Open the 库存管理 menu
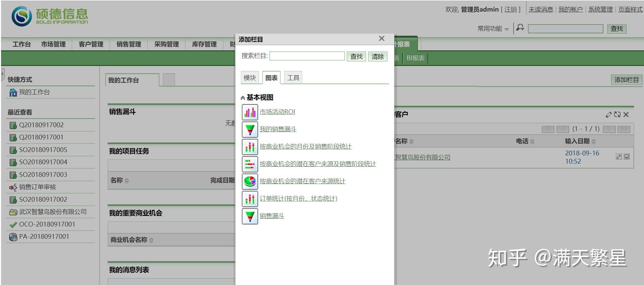This screenshot has width=644, height=285. pyautogui.click(x=204, y=44)
